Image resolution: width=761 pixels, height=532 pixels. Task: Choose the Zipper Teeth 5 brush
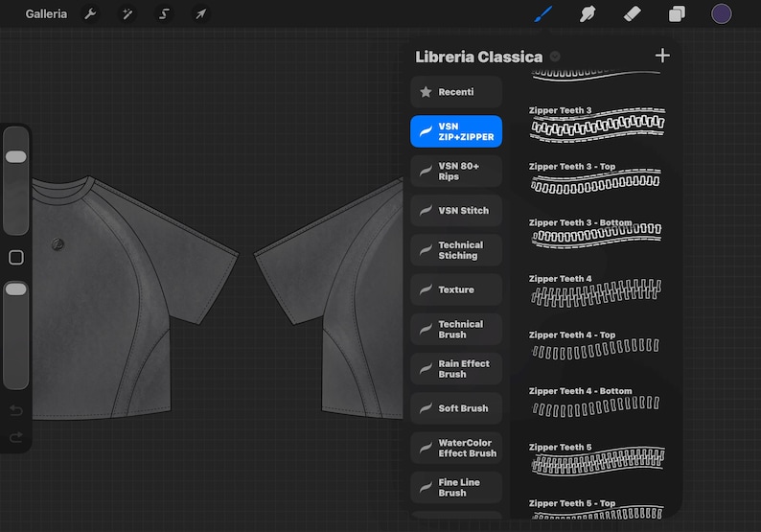point(597,460)
